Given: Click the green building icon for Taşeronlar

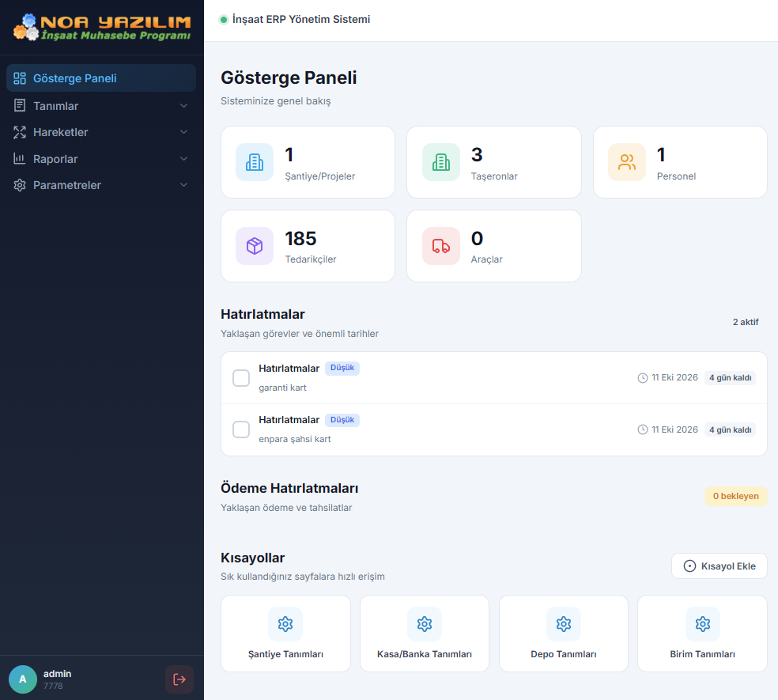Looking at the screenshot, I should 441,162.
